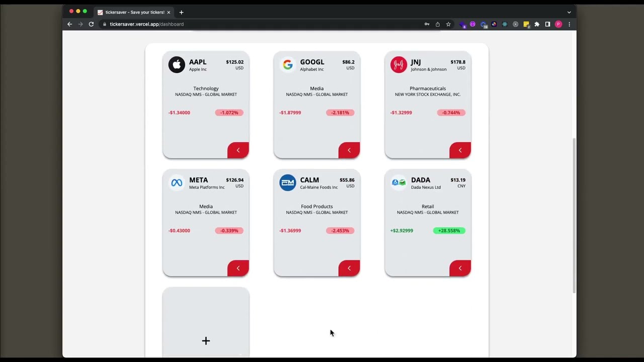The width and height of the screenshot is (644, 362).
Task: Click the -0.744% change badge
Action: point(451,113)
